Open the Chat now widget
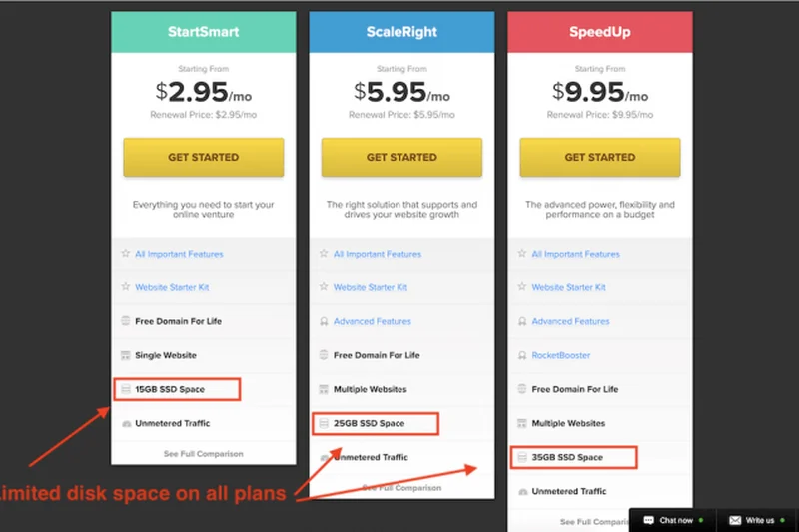Image resolution: width=799 pixels, height=532 pixels. pos(669,520)
